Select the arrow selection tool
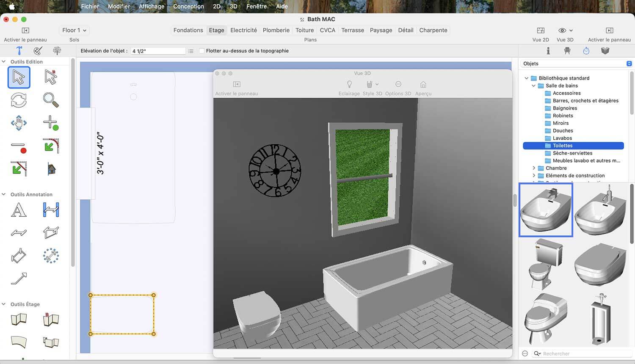Image resolution: width=635 pixels, height=364 pixels. [19, 77]
